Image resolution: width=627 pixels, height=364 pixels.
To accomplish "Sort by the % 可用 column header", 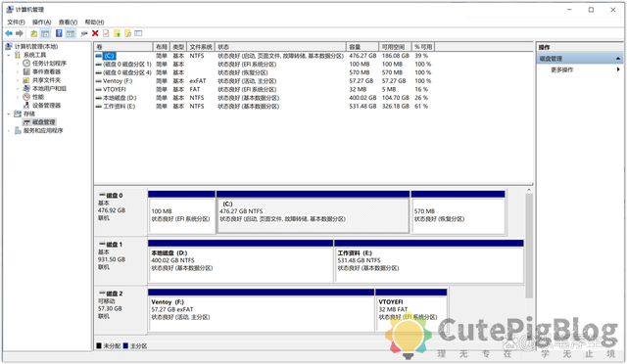I will point(423,47).
